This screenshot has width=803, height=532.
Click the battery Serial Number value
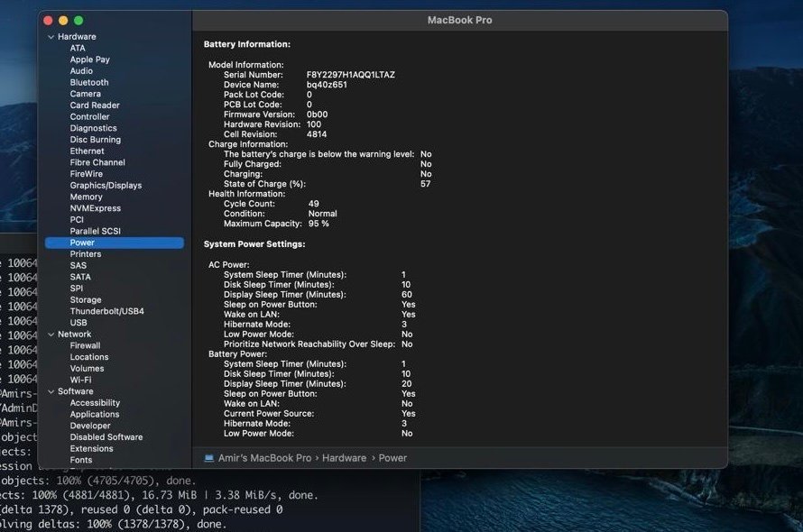coord(350,75)
